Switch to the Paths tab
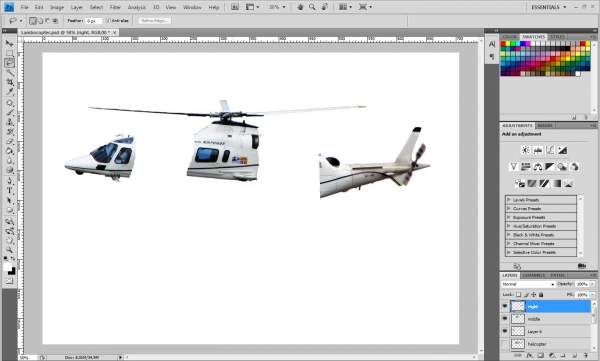The height and width of the screenshot is (361, 600). click(x=557, y=275)
